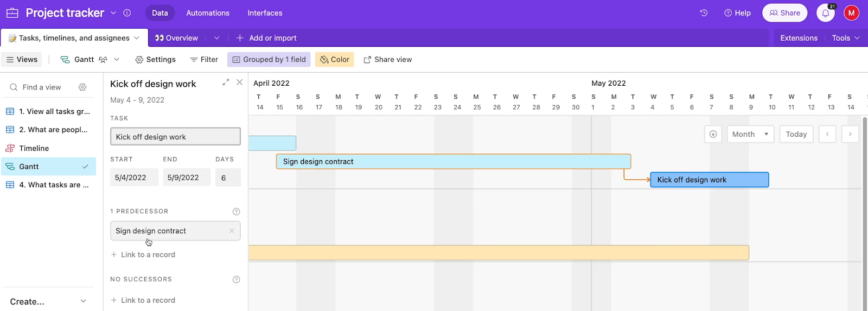Open the Month timescale dropdown
This screenshot has width=868, height=311.
(750, 134)
